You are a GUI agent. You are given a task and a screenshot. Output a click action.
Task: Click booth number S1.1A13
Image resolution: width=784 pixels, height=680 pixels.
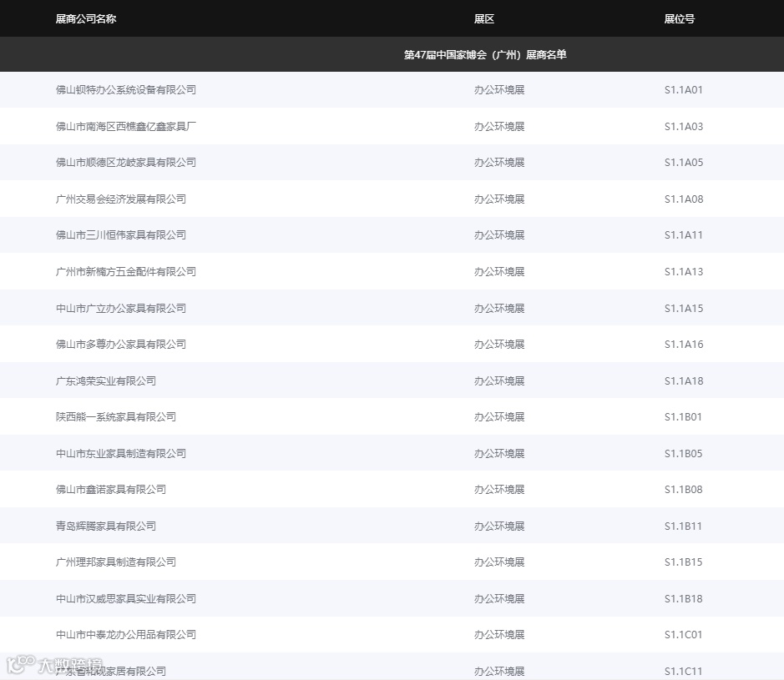coord(684,271)
